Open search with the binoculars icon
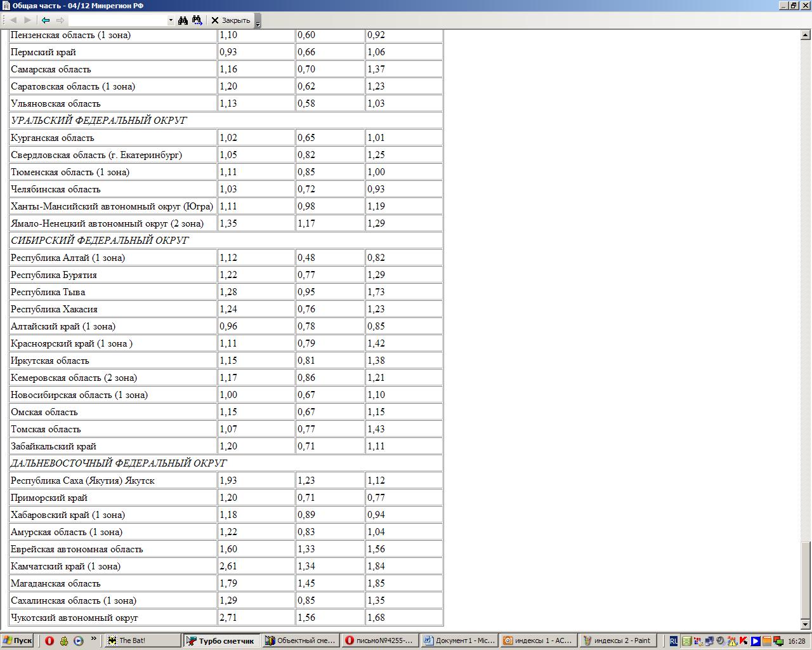Image resolution: width=812 pixels, height=650 pixels. [183, 20]
